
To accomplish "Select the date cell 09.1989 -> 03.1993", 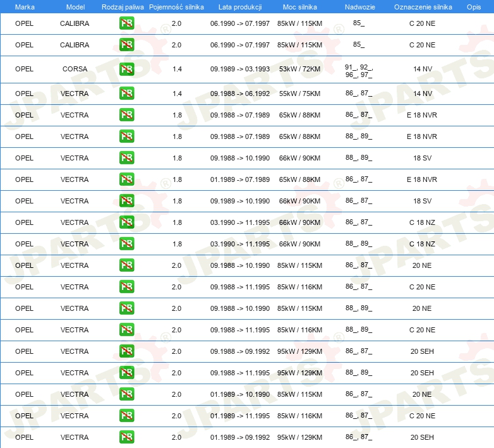I will click(240, 69).
